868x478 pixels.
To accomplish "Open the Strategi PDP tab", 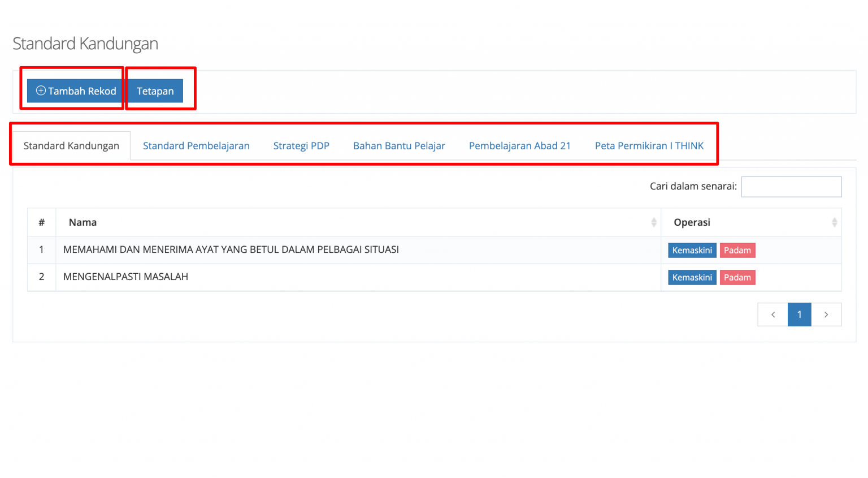I will 301,146.
